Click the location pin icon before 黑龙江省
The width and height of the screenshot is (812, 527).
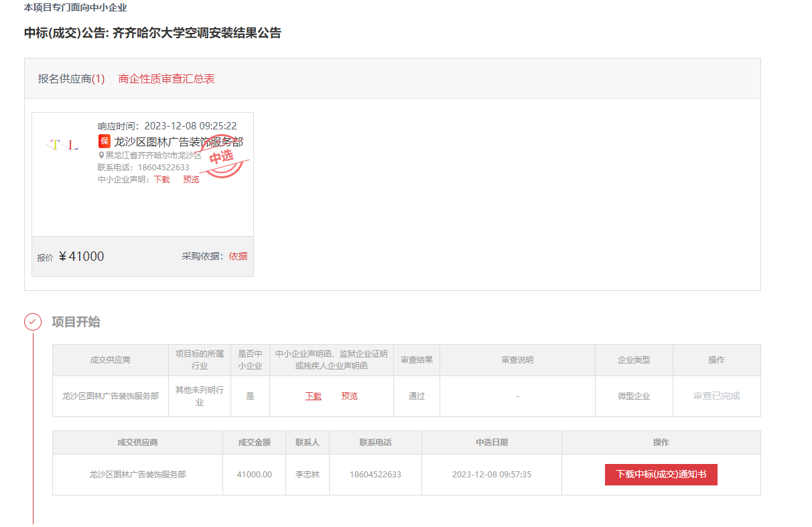(101, 156)
